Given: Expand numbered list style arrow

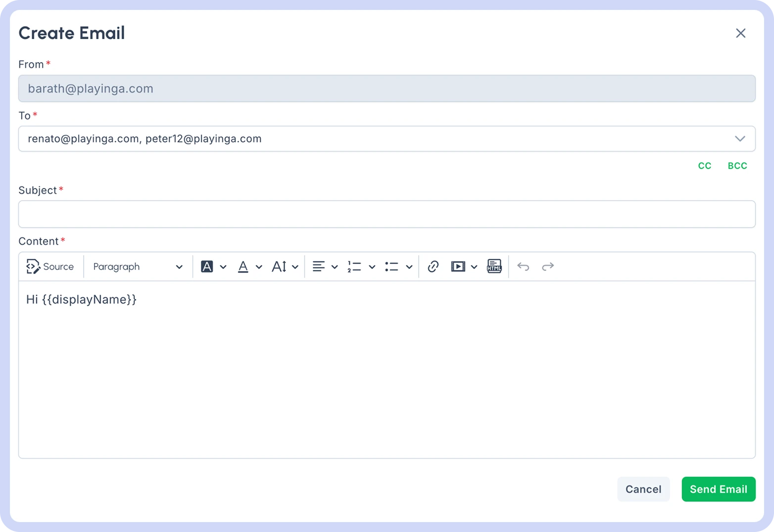Looking at the screenshot, I should click(372, 267).
